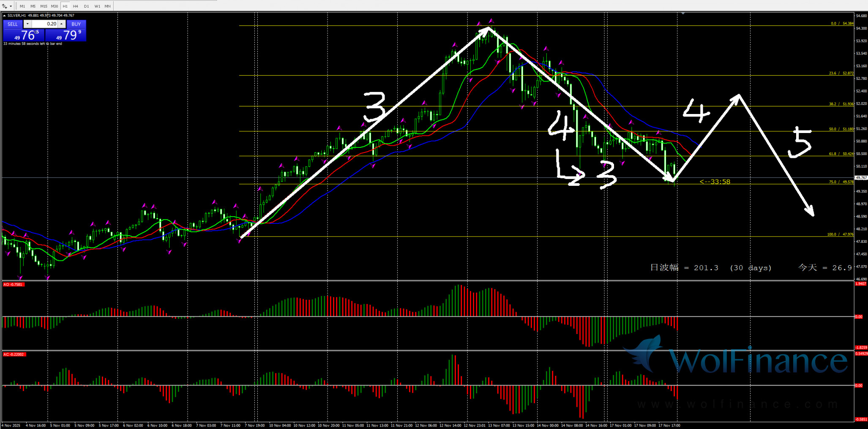This screenshot has width=868, height=429.
Task: Increase lot volume with the up arrow
Action: point(62,24)
